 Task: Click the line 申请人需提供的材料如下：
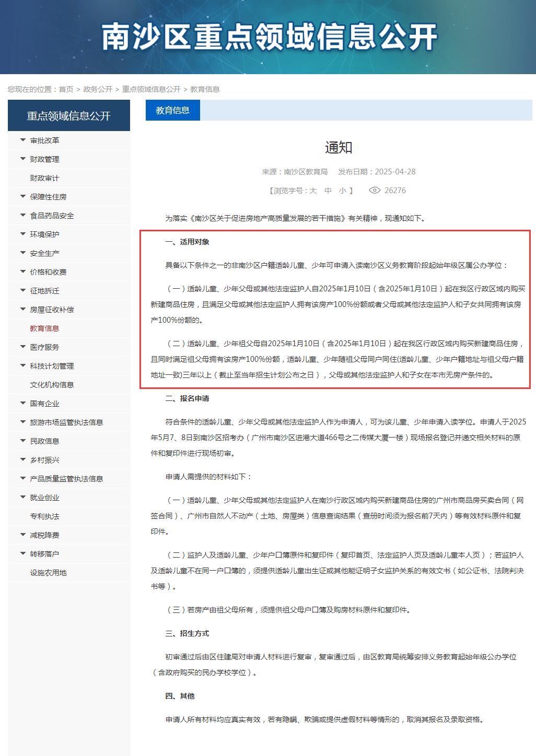tap(209, 477)
